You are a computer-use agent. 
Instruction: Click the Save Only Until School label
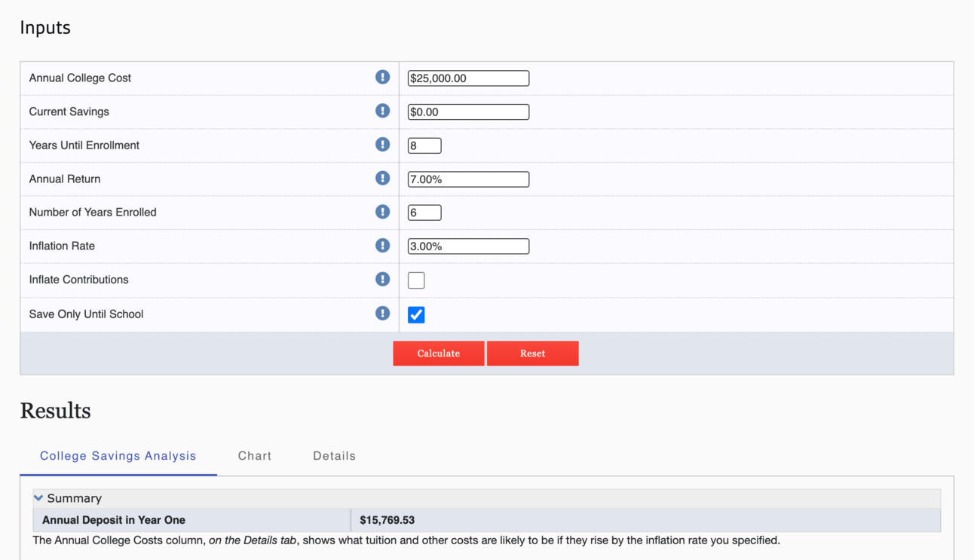86,314
